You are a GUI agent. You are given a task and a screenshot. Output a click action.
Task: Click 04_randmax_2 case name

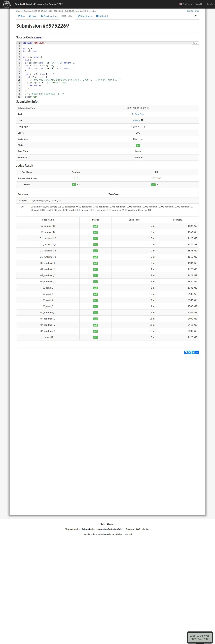tap(48, 325)
